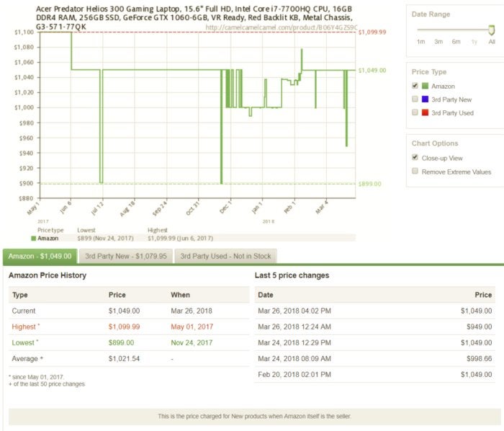This screenshot has height=431, width=504.
Task: Click the Dec 1 axis label on chart
Action: pyautogui.click(x=225, y=207)
